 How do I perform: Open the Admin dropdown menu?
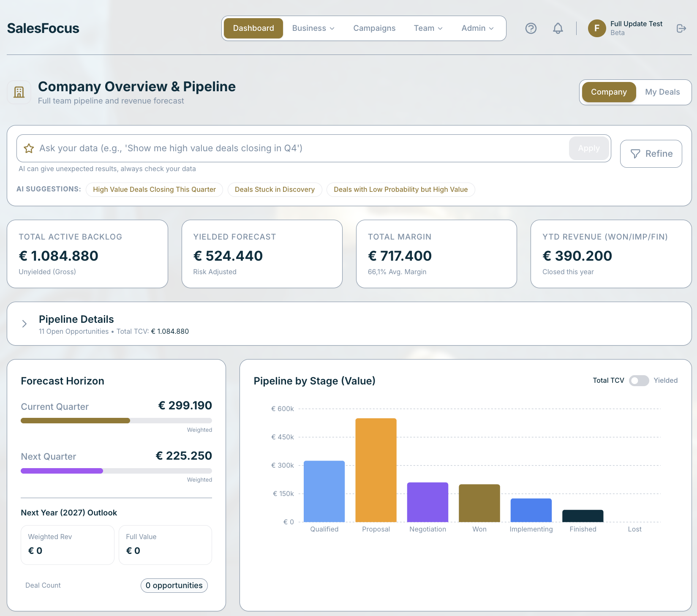pyautogui.click(x=477, y=28)
